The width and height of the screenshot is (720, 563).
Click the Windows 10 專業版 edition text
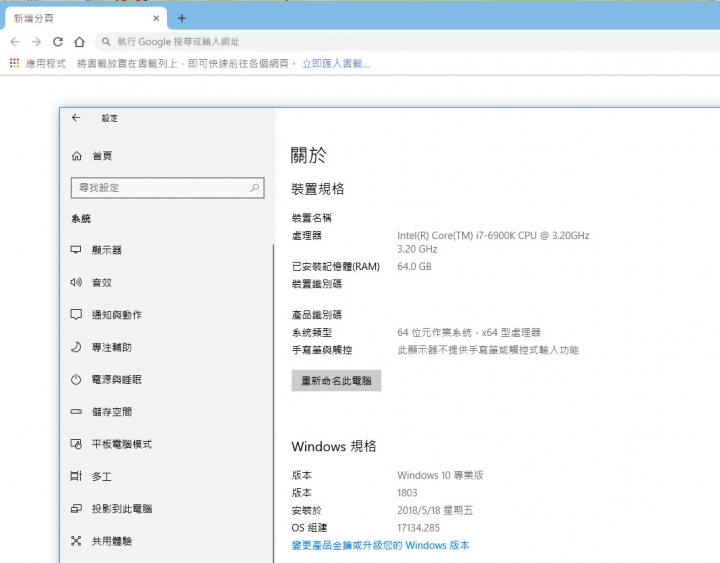[440, 475]
